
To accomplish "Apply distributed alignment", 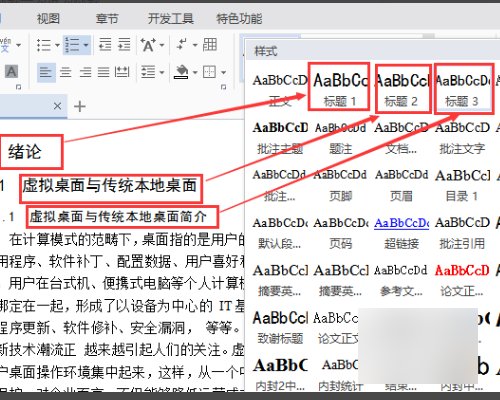I will pyautogui.click(x=122, y=72).
